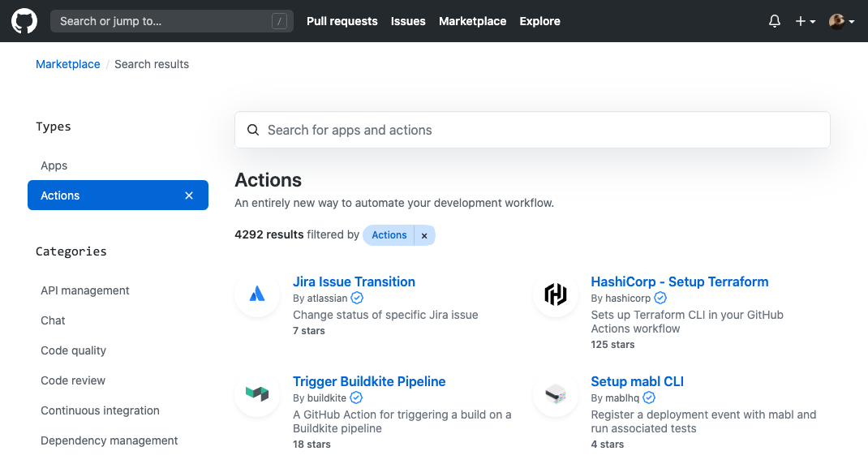Click hashicorp verified badge icon

click(x=660, y=298)
